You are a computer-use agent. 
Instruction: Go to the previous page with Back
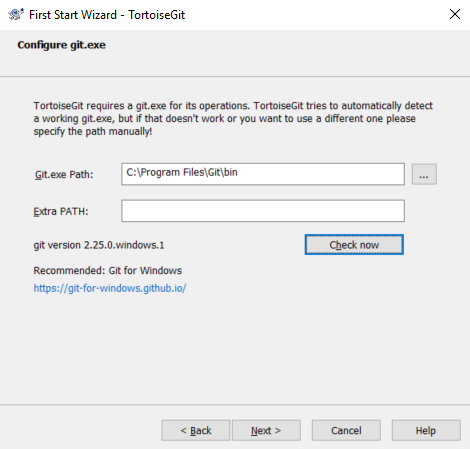tap(196, 430)
